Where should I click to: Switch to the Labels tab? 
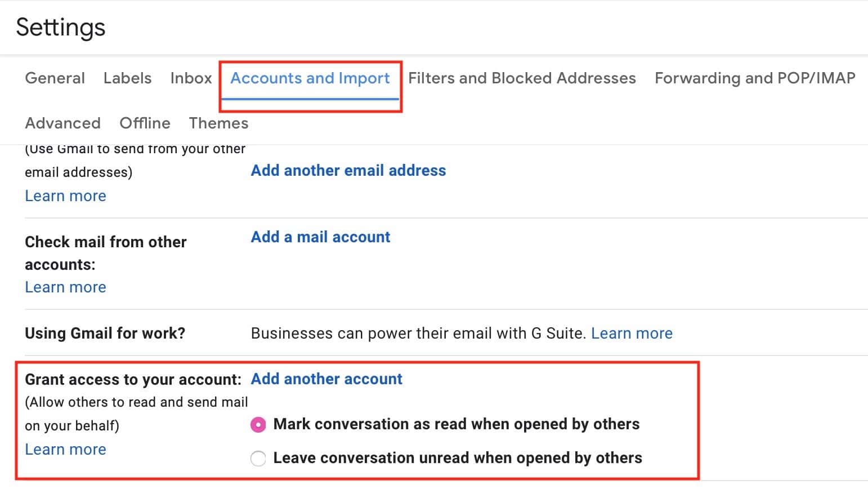[127, 78]
